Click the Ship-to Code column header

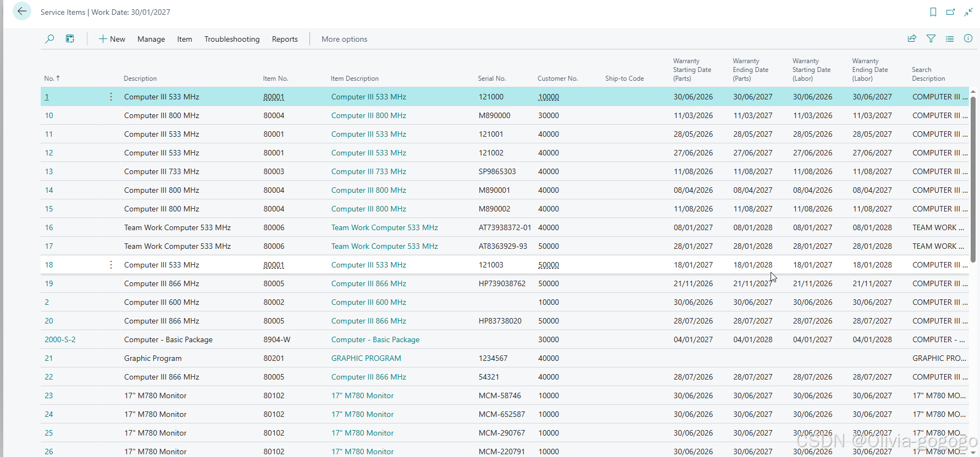pos(624,79)
